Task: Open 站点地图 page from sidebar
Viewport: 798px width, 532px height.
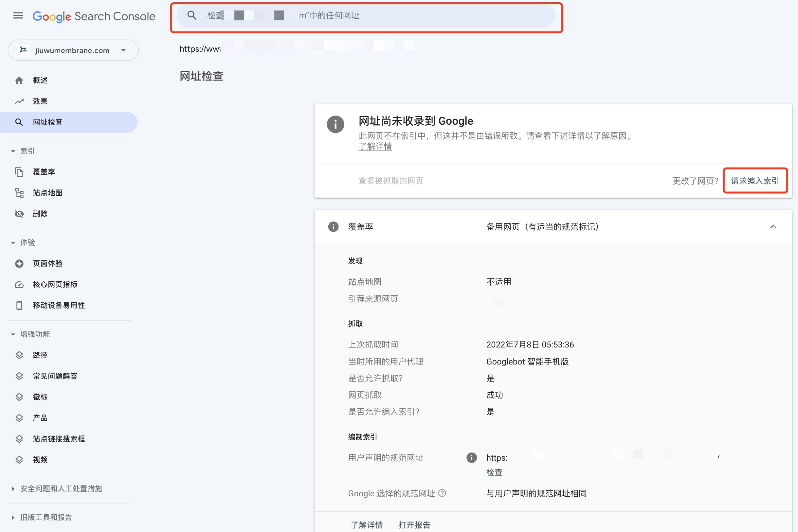Action: [47, 193]
